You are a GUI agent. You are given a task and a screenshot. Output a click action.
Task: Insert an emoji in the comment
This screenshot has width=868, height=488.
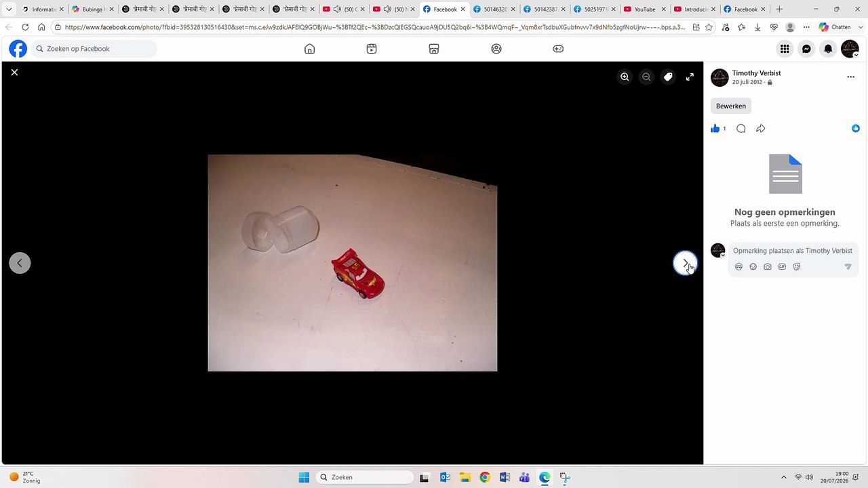coord(753,267)
